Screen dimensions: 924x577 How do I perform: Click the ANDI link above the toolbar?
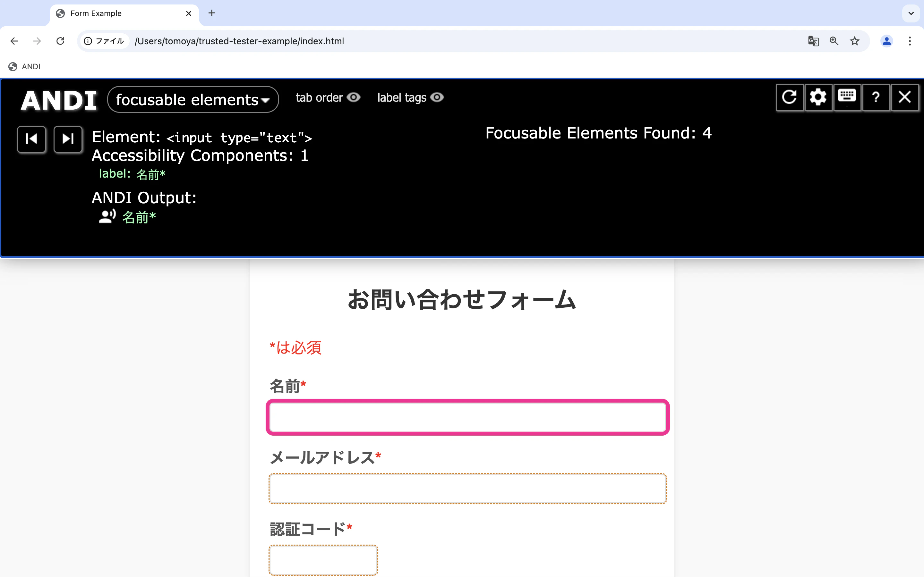click(24, 66)
